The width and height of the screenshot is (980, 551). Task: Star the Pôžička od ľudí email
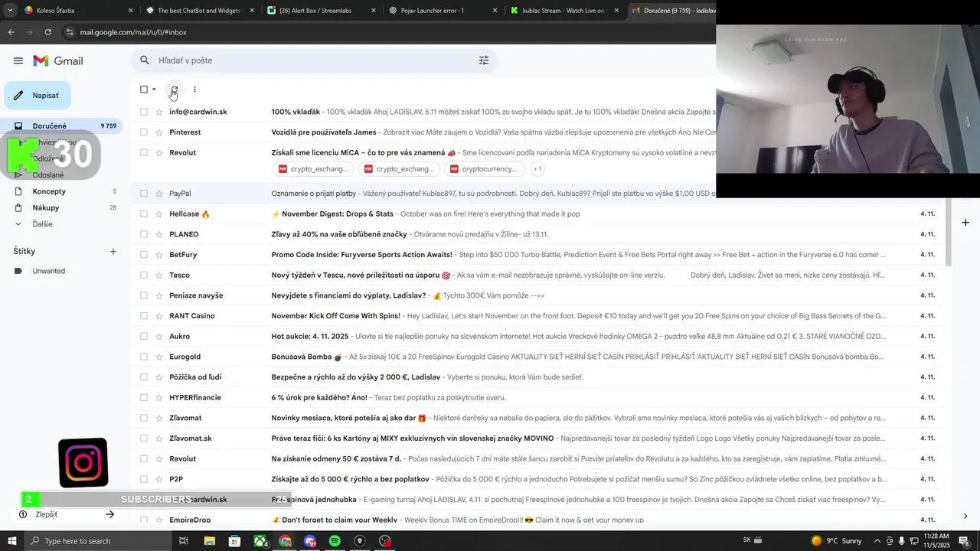click(x=159, y=377)
